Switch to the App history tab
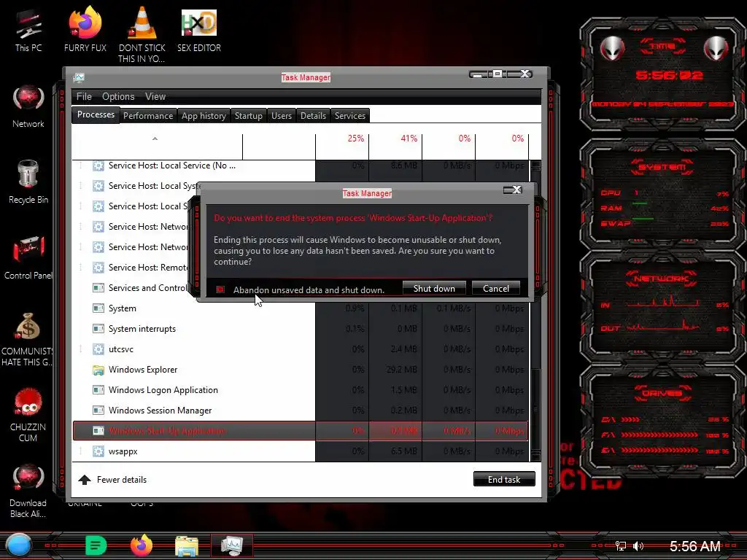The image size is (747, 560). (x=204, y=116)
